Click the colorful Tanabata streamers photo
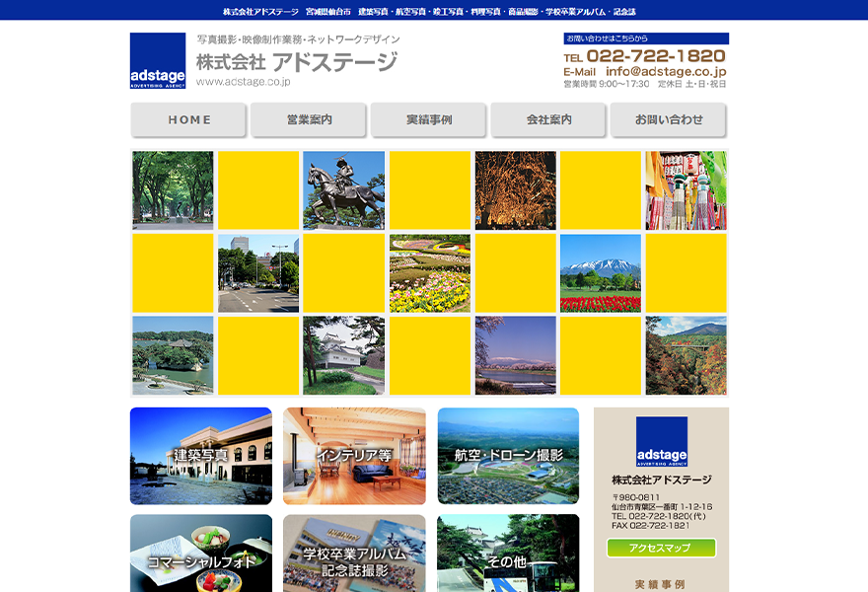 pos(686,190)
